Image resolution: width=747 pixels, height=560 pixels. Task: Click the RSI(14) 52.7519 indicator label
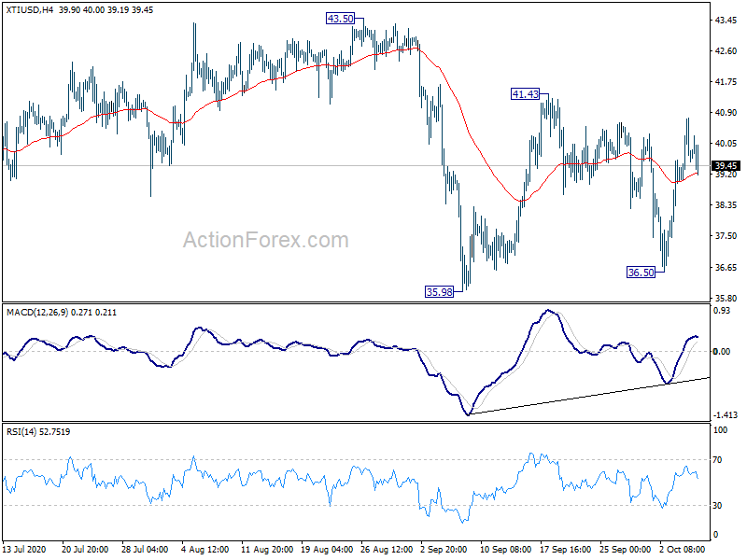click(38, 432)
